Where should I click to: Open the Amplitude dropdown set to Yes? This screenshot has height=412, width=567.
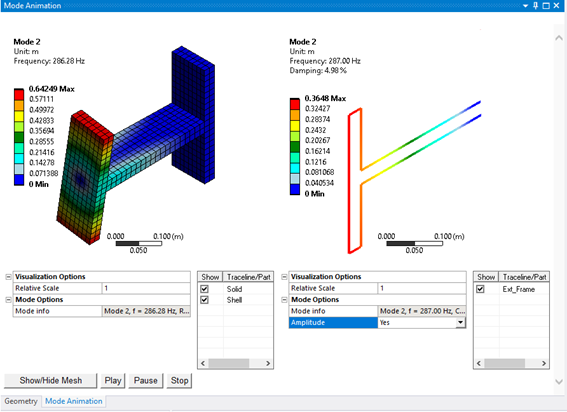coord(460,322)
